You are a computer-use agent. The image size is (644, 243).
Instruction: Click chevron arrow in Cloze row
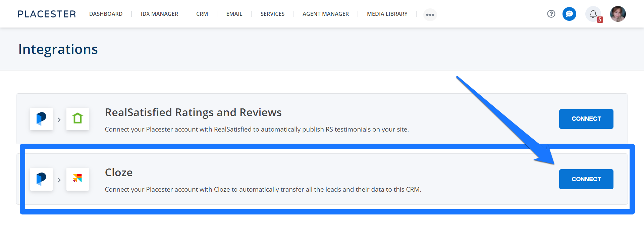(x=59, y=180)
